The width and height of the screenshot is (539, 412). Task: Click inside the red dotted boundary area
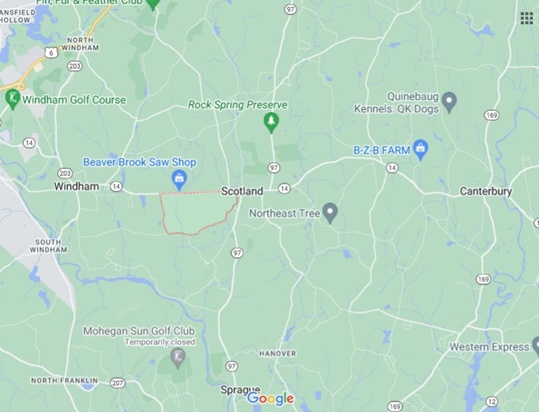196,211
